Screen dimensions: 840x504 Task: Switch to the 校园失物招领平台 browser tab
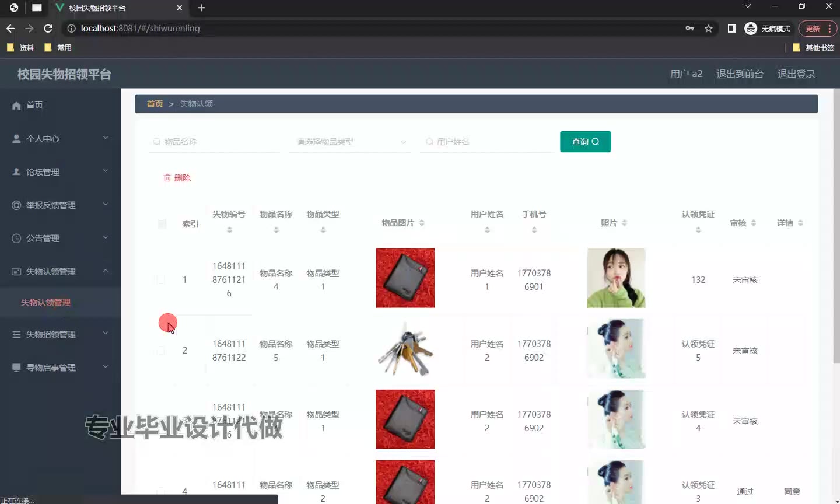click(118, 8)
